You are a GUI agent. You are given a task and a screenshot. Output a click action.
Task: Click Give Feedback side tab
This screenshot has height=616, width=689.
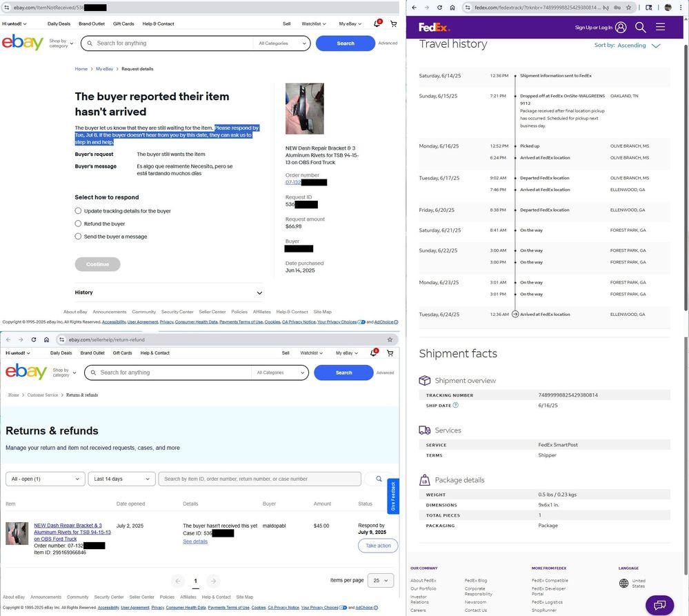point(393,495)
